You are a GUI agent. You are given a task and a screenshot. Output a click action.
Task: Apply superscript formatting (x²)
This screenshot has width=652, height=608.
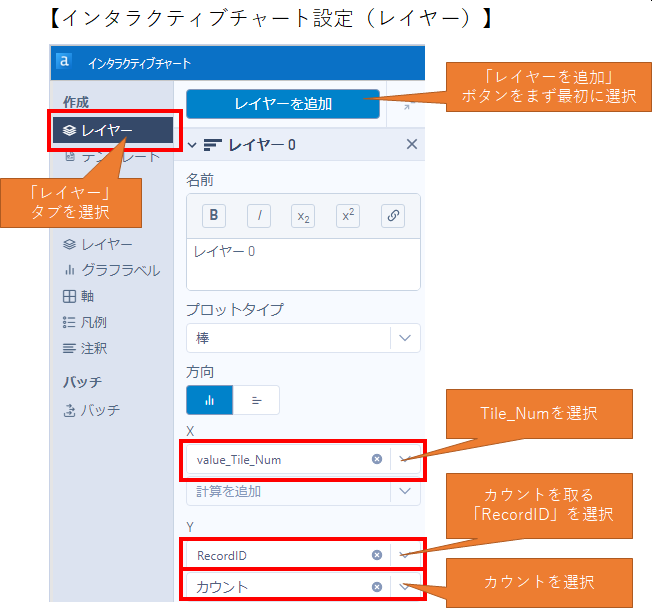coord(348,215)
